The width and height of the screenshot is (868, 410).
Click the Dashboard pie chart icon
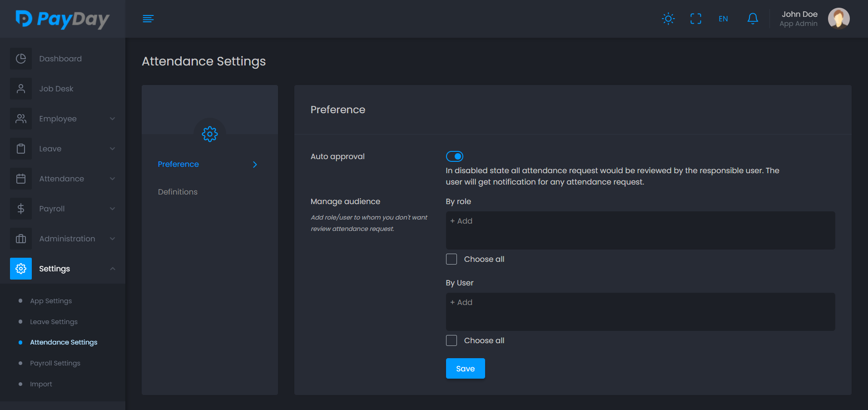click(21, 59)
